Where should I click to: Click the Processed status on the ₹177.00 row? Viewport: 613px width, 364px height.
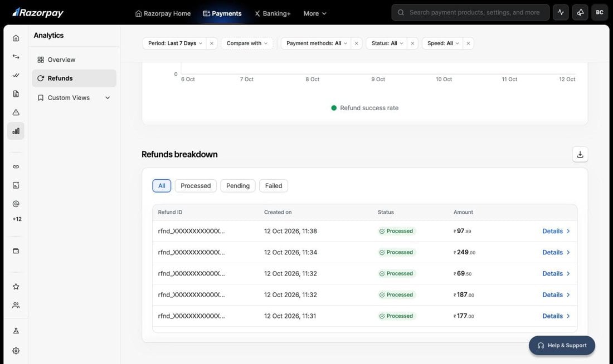tap(396, 316)
